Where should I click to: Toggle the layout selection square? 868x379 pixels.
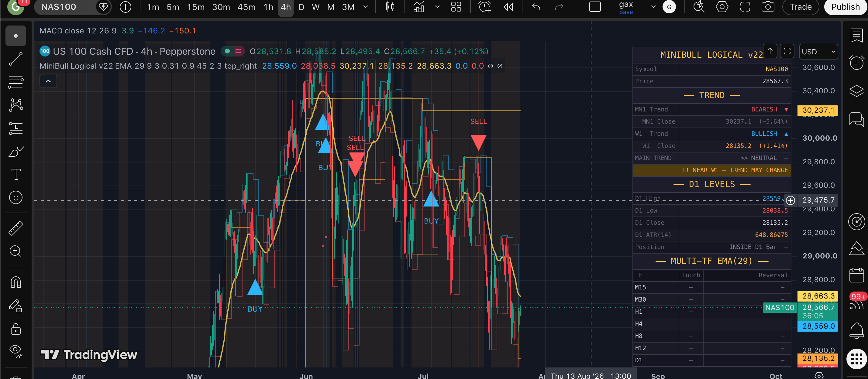(595, 7)
